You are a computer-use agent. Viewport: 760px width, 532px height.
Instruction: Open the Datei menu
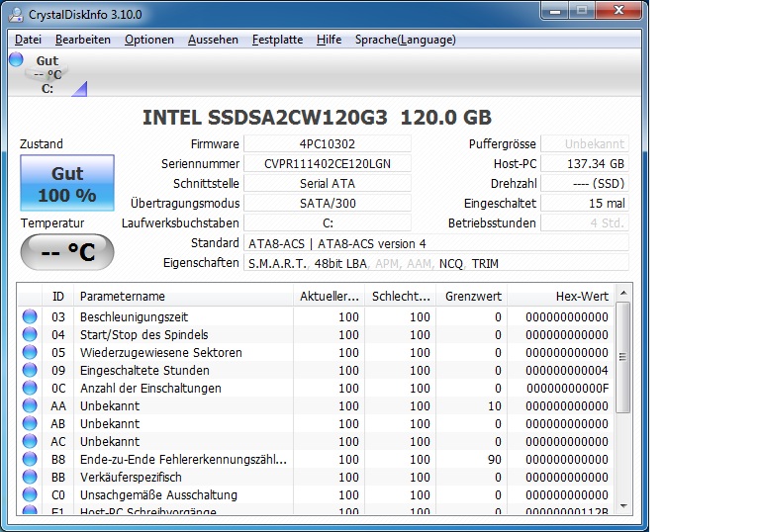pos(28,40)
